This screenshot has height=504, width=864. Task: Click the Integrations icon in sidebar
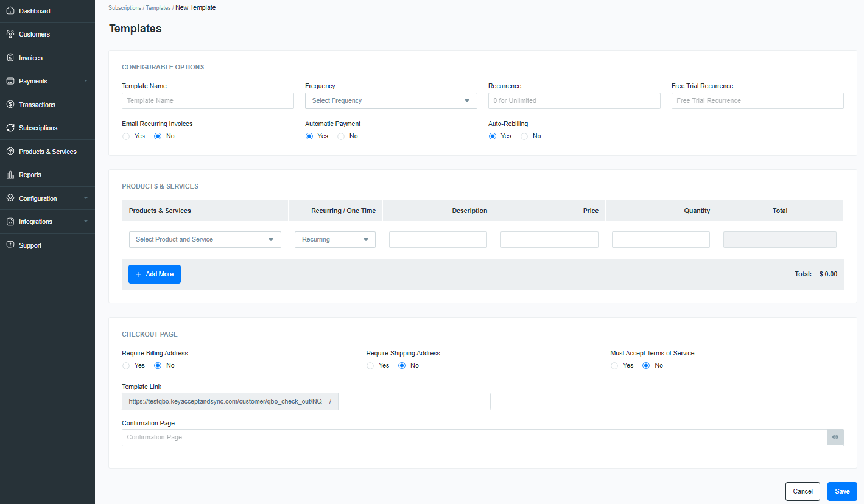pos(10,222)
